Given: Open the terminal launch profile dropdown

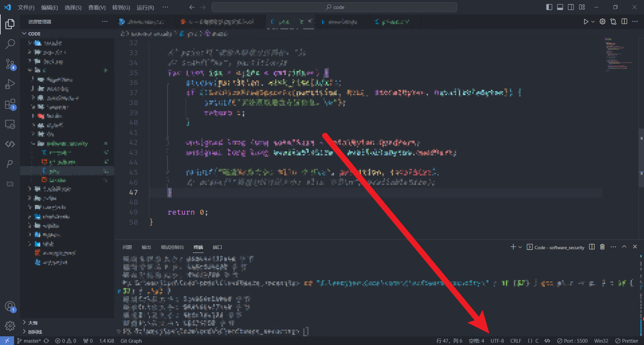Looking at the screenshot, I should 520,247.
